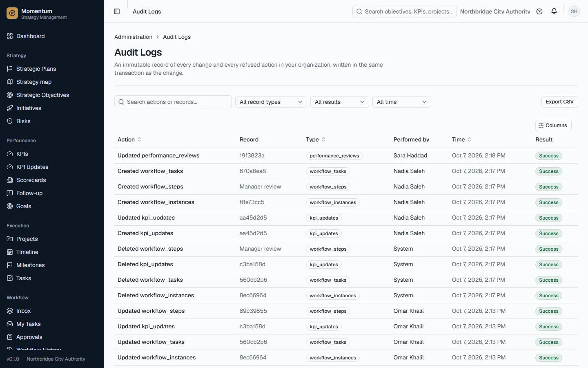Open Milestones in sidebar

[x=31, y=265]
